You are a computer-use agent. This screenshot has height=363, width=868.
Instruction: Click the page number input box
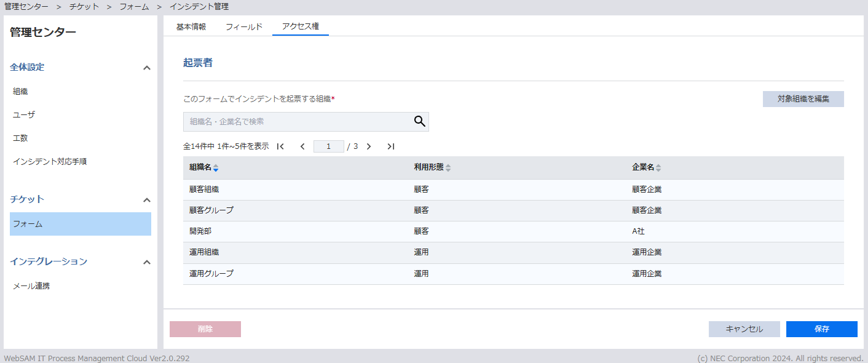pyautogui.click(x=328, y=146)
